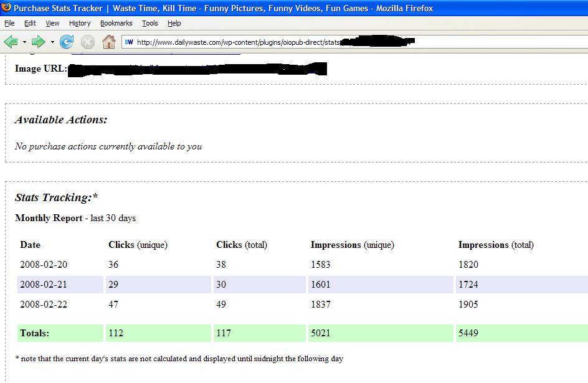Click unique impressions value 1837

pyautogui.click(x=321, y=305)
